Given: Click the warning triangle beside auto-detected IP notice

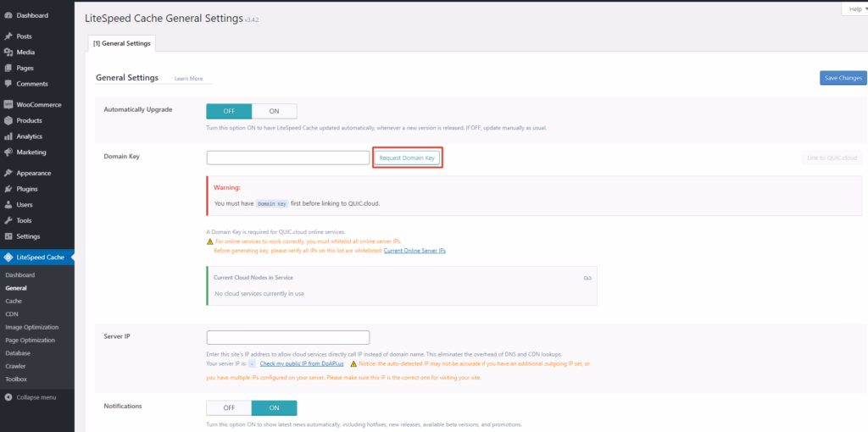Looking at the screenshot, I should click(x=353, y=364).
